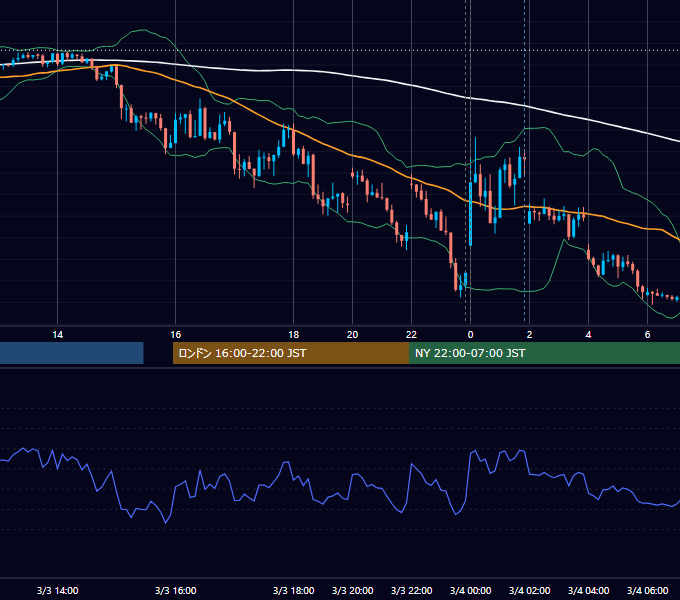Click the 16 hour axis label
The height and width of the screenshot is (600, 680).
(175, 335)
